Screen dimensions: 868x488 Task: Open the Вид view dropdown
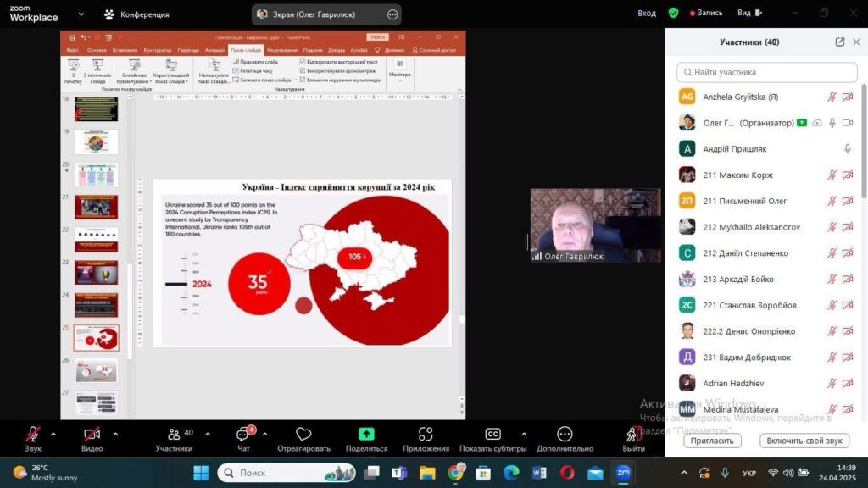click(748, 14)
